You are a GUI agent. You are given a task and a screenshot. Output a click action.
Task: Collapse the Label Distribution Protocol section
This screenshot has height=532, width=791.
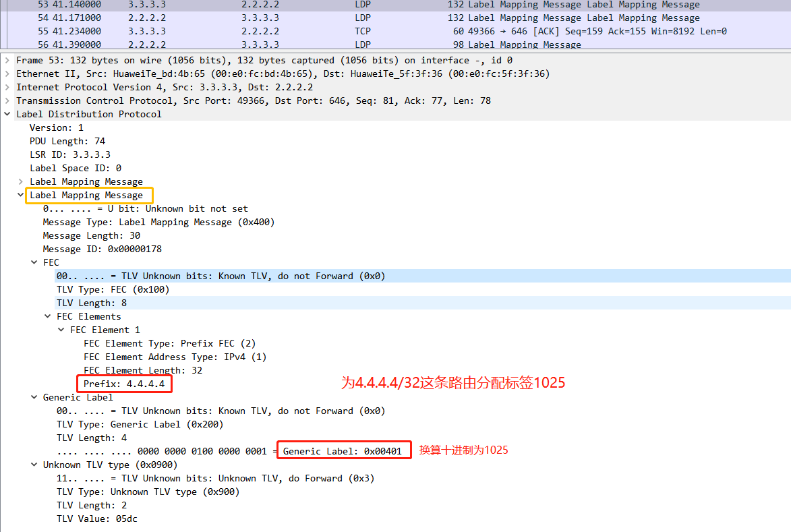click(x=7, y=114)
